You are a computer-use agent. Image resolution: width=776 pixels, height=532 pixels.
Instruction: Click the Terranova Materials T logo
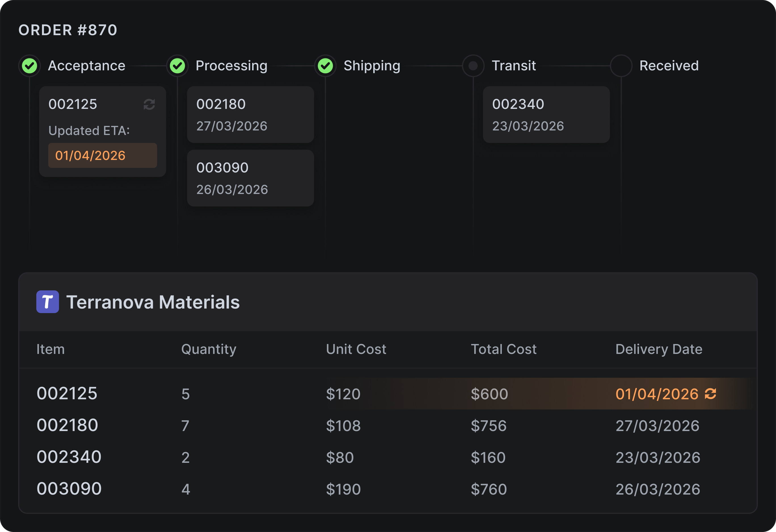[x=47, y=302]
